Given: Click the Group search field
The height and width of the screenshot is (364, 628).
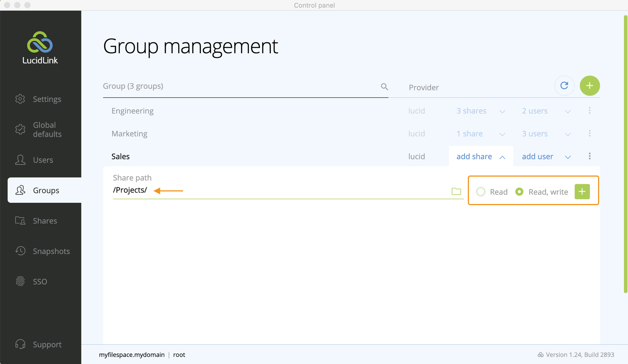Looking at the screenshot, I should (245, 86).
